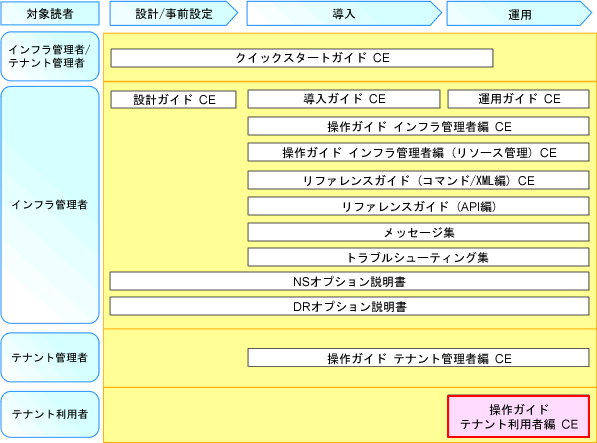Select the DRオプション説明書 bar

[350, 306]
